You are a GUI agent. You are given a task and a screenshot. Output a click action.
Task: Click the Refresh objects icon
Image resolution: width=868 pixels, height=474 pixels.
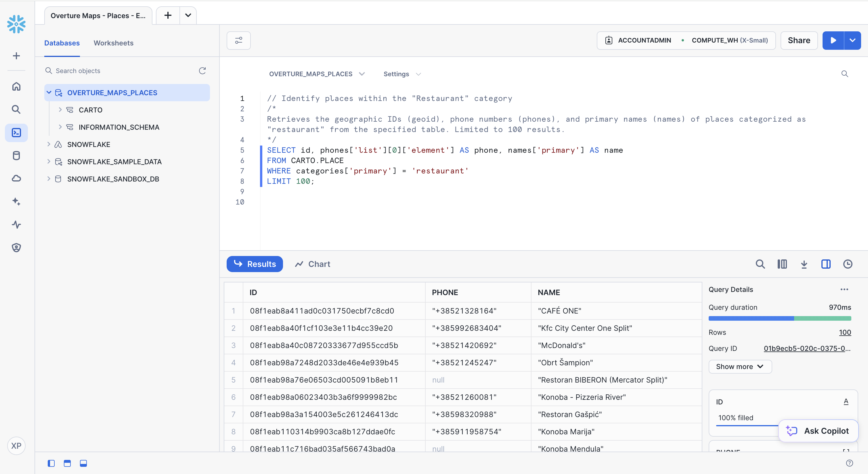click(x=202, y=71)
